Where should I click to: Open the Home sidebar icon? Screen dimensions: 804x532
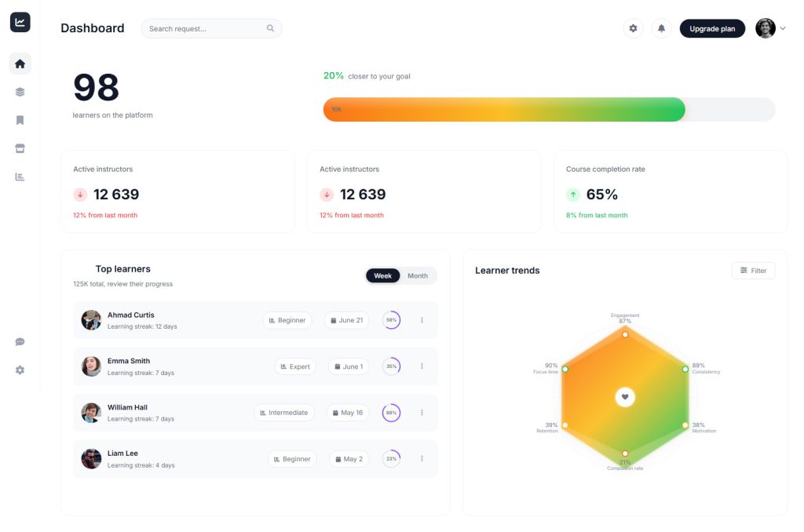[x=20, y=64]
